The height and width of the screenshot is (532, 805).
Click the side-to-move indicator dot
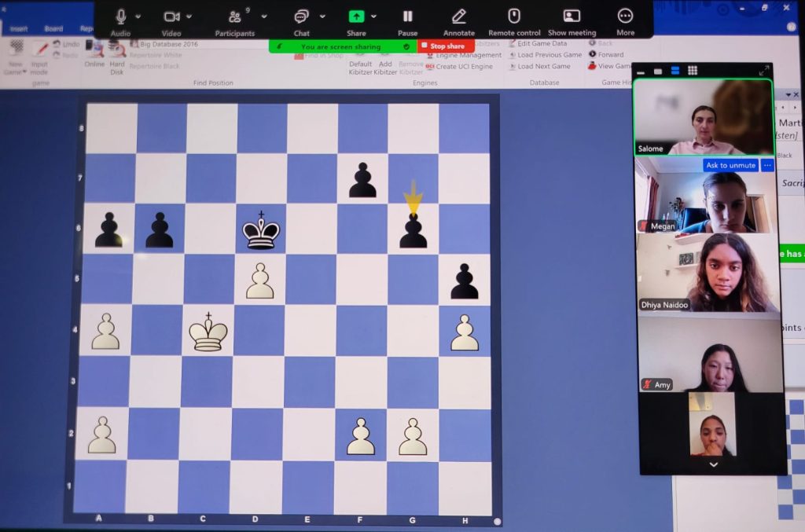click(x=497, y=521)
